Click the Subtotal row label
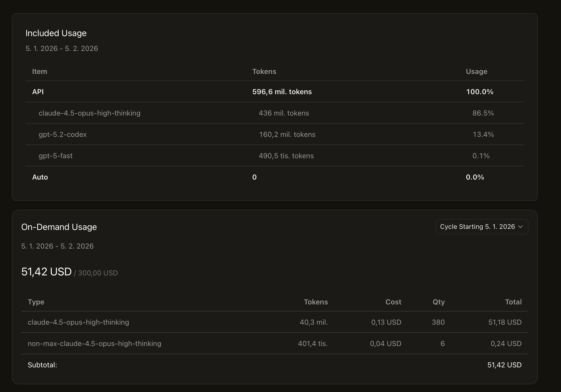Image resolution: width=561 pixels, height=392 pixels. 42,365
